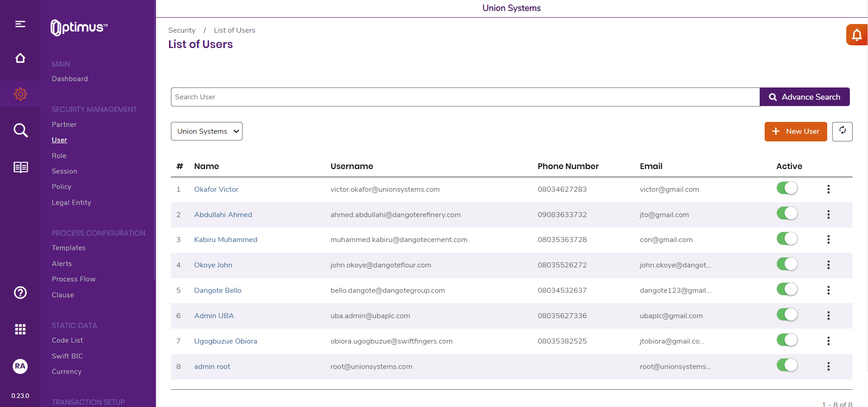Open Legal Entity in sidebar
Viewport: 868px width, 407px height.
coord(71,203)
